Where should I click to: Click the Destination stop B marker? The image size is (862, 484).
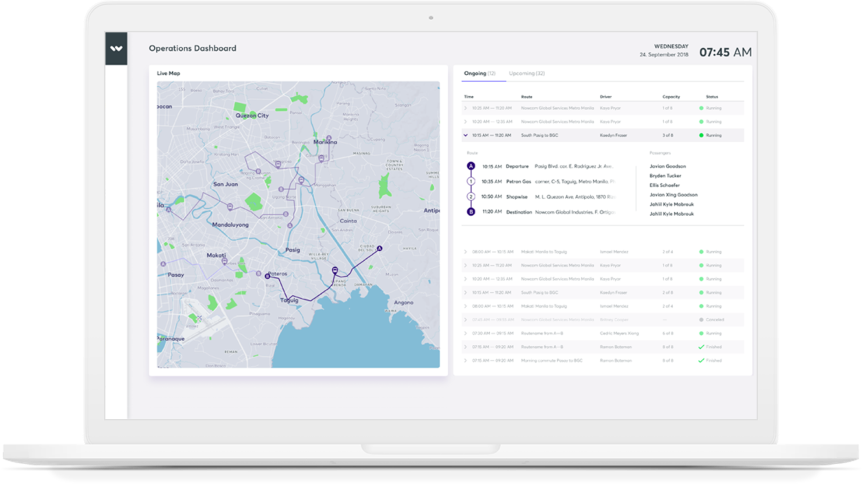471,211
